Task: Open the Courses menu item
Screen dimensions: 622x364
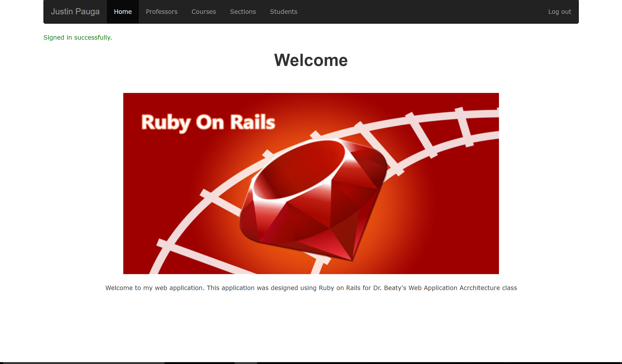Action: (204, 11)
